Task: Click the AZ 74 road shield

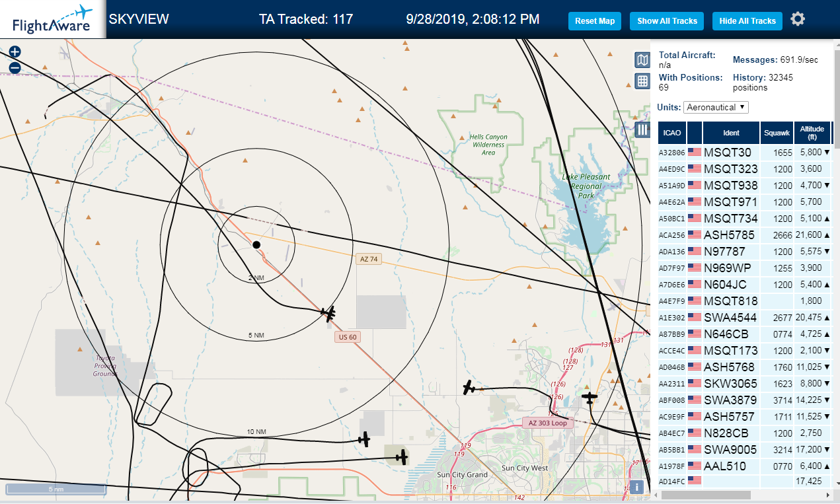Action: [369, 259]
